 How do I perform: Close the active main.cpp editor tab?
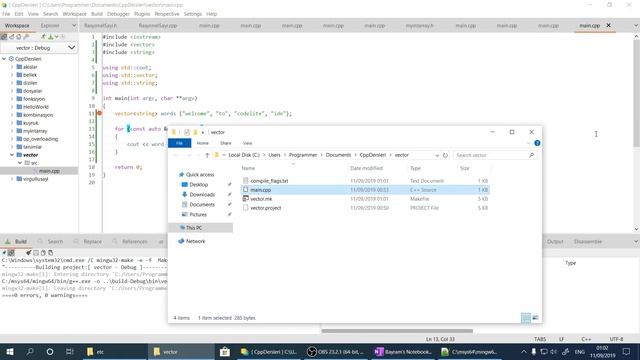[609, 25]
